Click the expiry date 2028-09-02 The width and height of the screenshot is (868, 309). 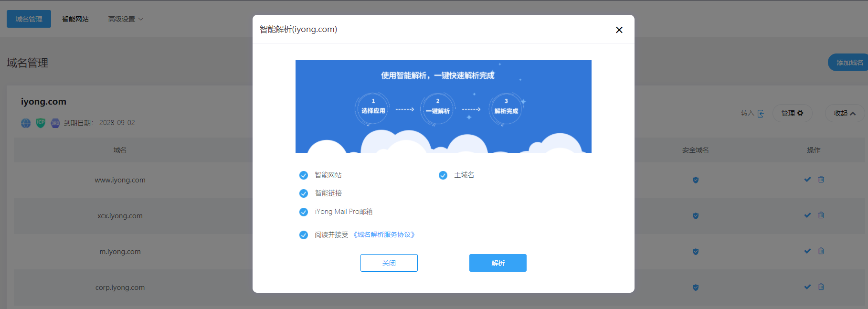pos(117,123)
